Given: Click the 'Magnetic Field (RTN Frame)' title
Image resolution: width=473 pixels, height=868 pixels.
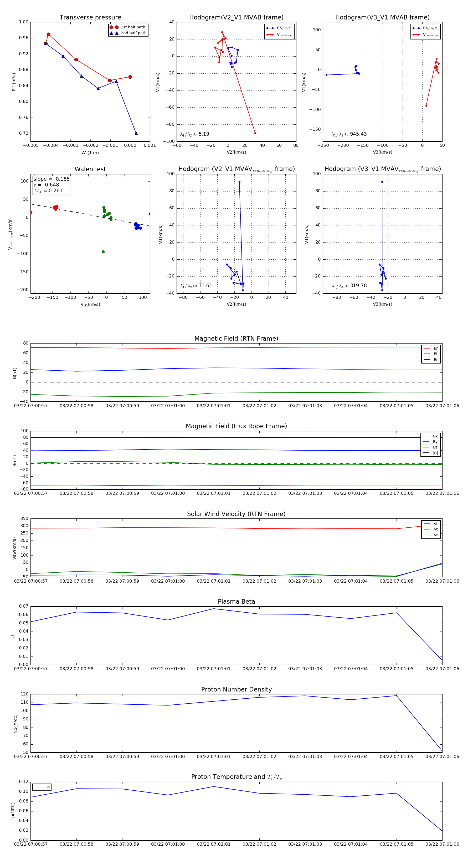Looking at the screenshot, I should point(236,339).
